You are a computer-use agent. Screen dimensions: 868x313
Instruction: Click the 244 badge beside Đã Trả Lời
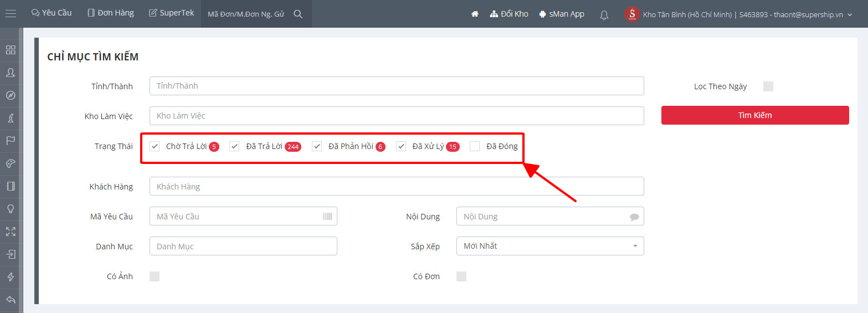(x=293, y=147)
